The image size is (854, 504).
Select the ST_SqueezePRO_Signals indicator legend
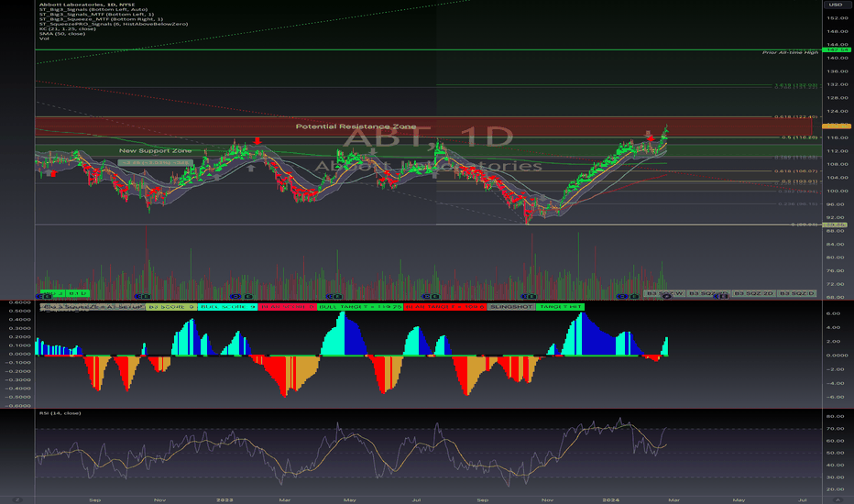click(114, 24)
